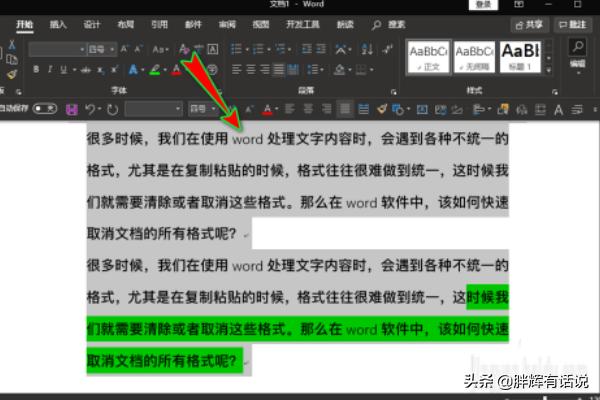Toggle Strikethrough formatting
The width and height of the screenshot is (600, 400).
(x=86, y=70)
